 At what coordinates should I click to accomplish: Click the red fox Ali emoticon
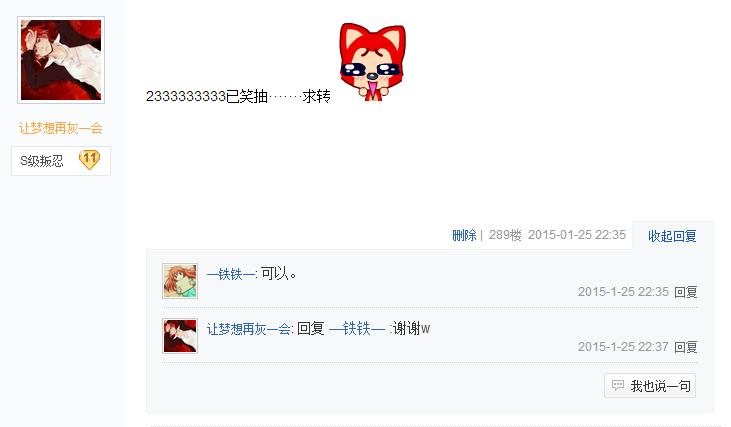[x=372, y=62]
